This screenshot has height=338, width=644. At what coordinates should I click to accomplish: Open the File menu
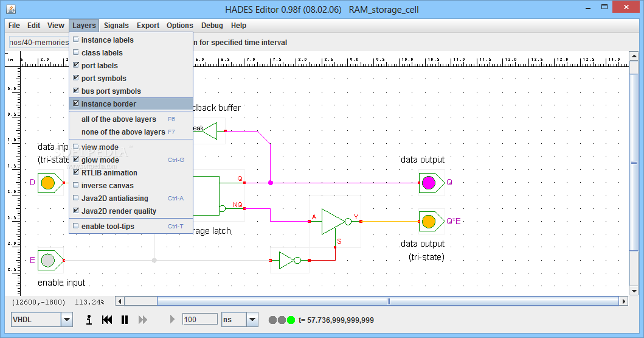click(14, 26)
